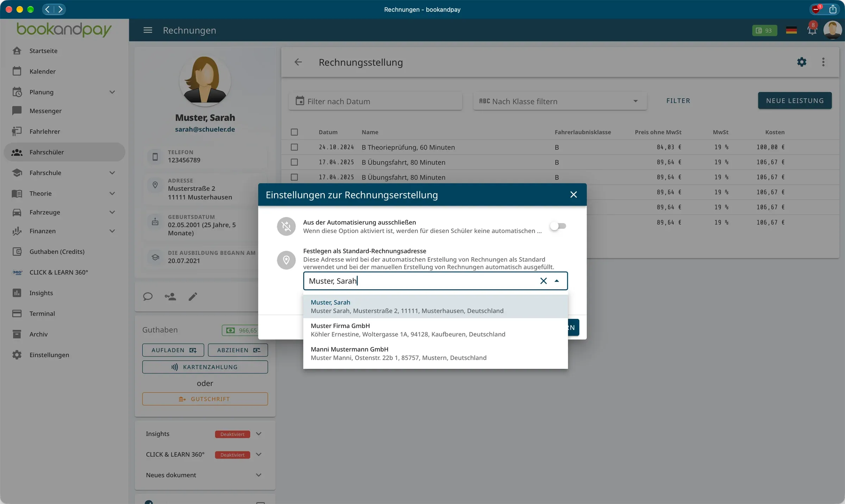This screenshot has height=504, width=845.
Task: Check the B Theorieprüfung 24.10.2024 row
Action: tap(294, 147)
